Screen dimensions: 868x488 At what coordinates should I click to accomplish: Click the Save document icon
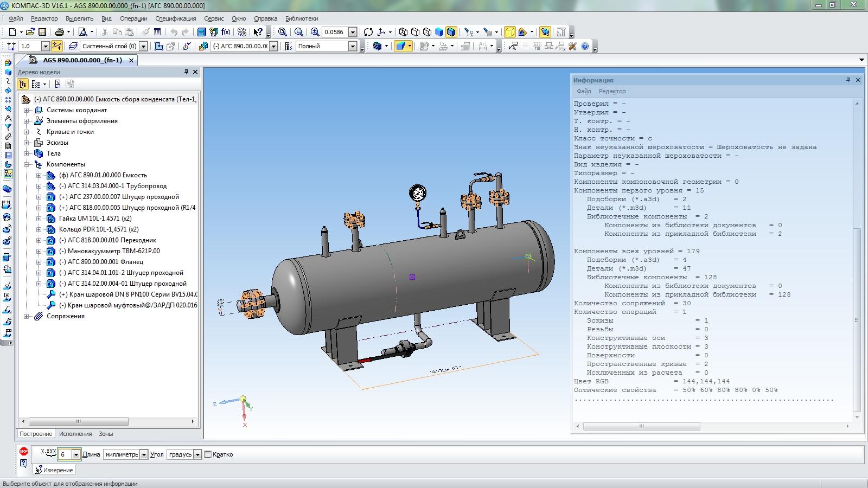click(x=42, y=32)
